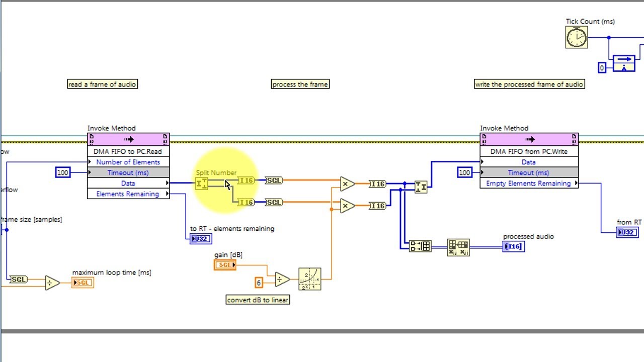Click the Invoke Method label above DMA Write
The image size is (644, 362).
(x=504, y=128)
